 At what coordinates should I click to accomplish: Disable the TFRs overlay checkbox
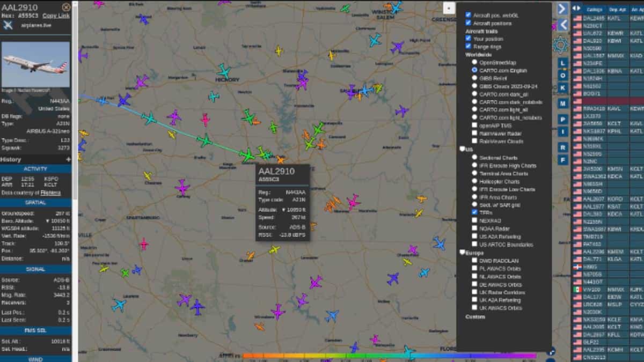[475, 212]
